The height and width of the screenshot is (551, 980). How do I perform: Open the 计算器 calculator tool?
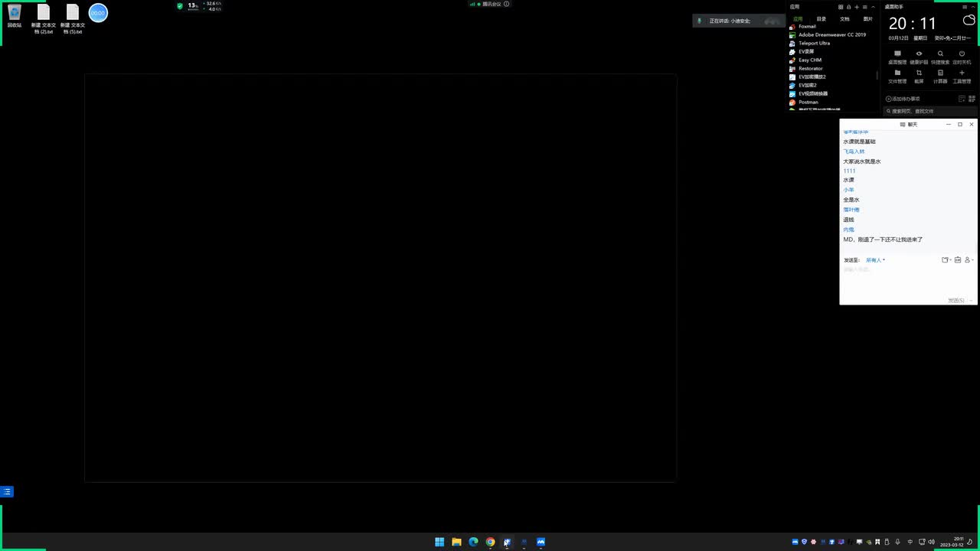coord(940,77)
